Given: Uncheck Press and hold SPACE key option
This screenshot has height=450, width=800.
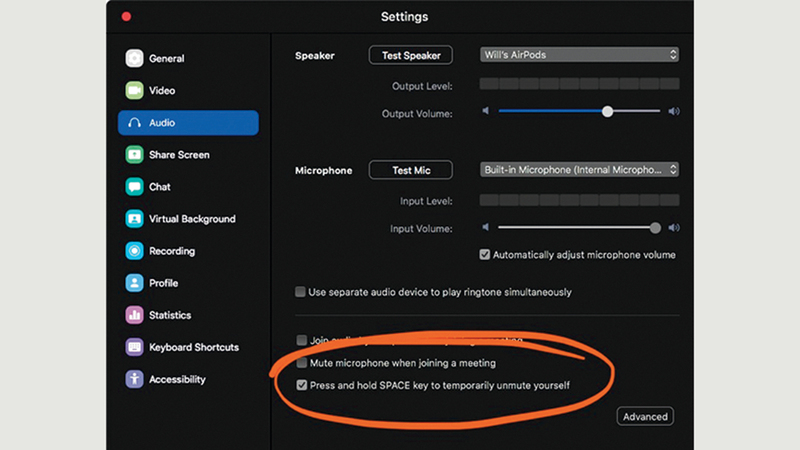Looking at the screenshot, I should (x=302, y=384).
